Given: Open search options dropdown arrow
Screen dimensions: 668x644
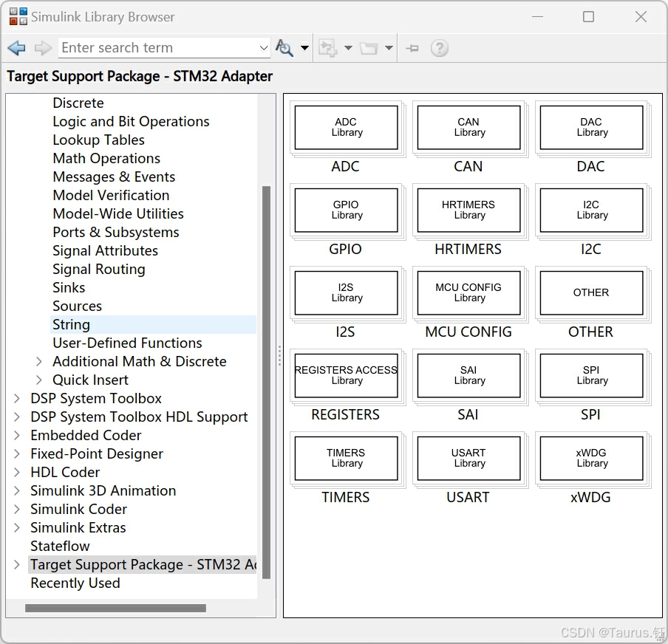Looking at the screenshot, I should click(x=304, y=48).
